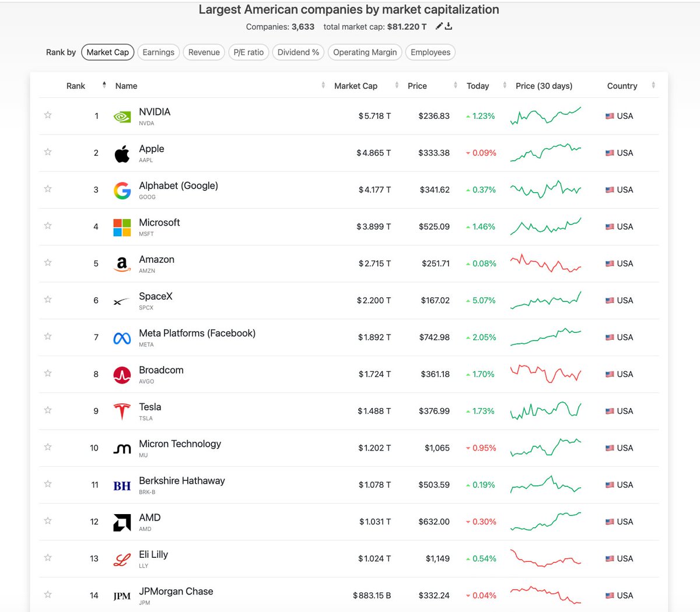Rank companies by Dividend %

click(299, 52)
